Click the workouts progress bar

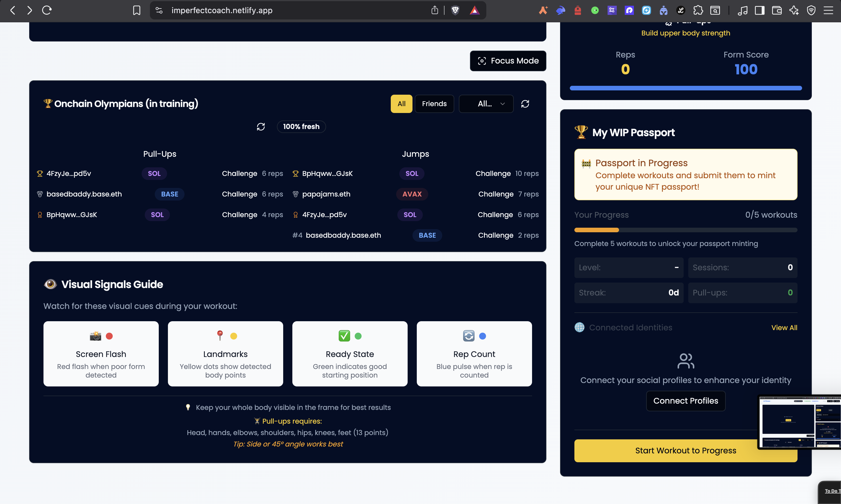685,230
